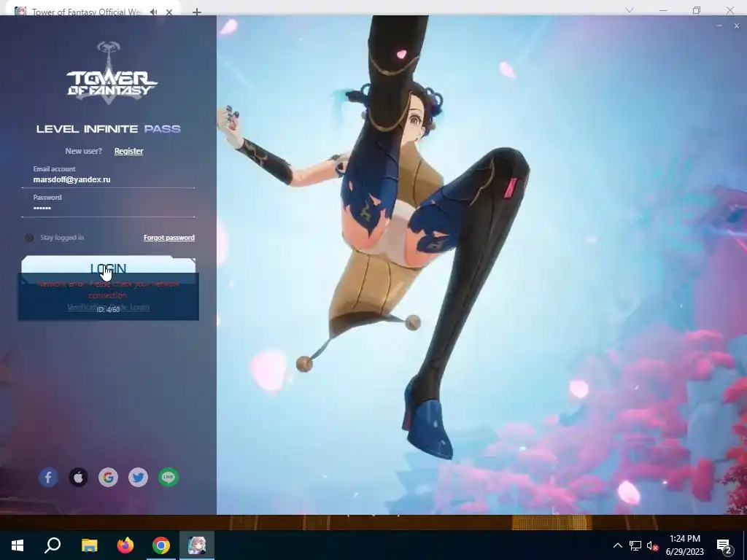Show hidden system tray icons
The image size is (747, 560).
pyautogui.click(x=617, y=545)
